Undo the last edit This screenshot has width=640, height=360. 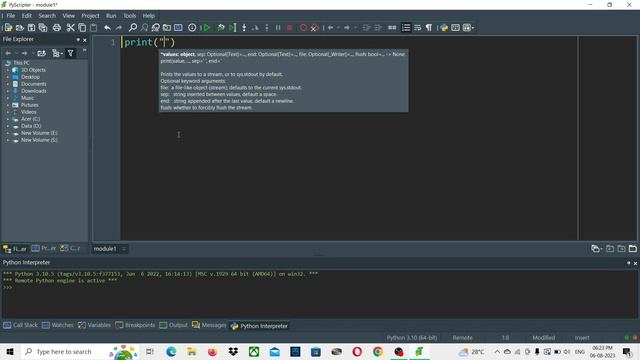point(107,28)
